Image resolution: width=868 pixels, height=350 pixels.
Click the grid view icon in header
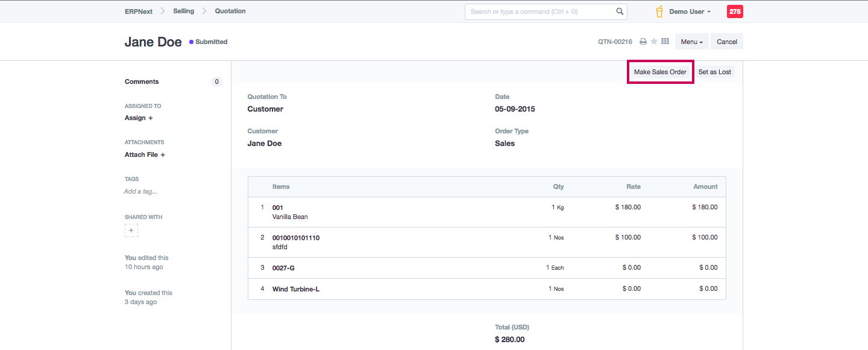click(x=665, y=42)
